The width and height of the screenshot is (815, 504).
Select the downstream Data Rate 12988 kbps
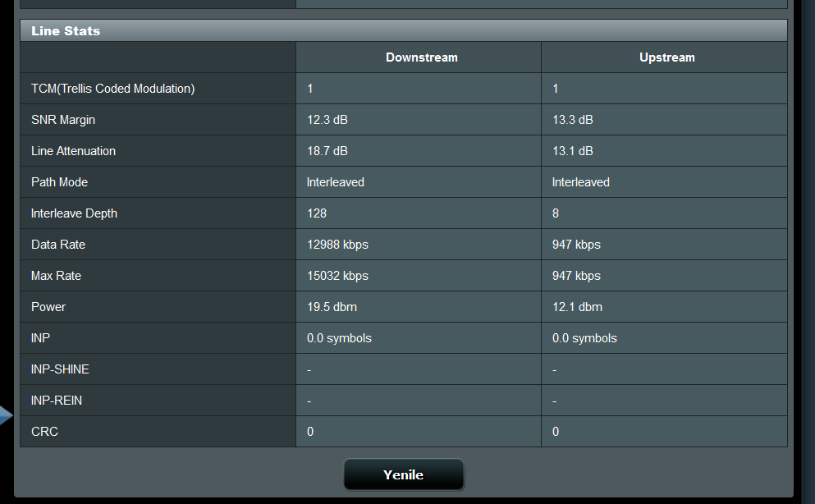(337, 245)
